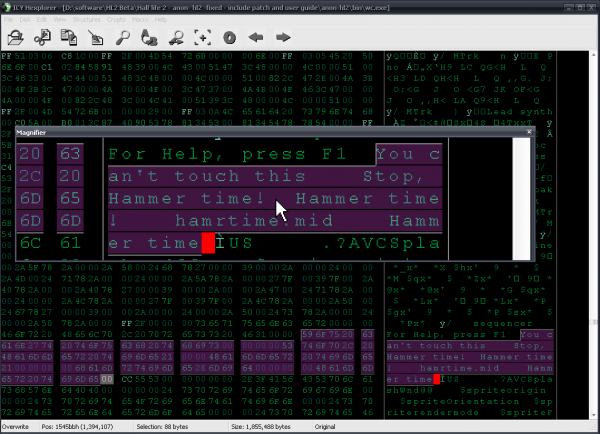The image size is (600, 434).
Task: Open the Structures menu
Action: click(86, 20)
